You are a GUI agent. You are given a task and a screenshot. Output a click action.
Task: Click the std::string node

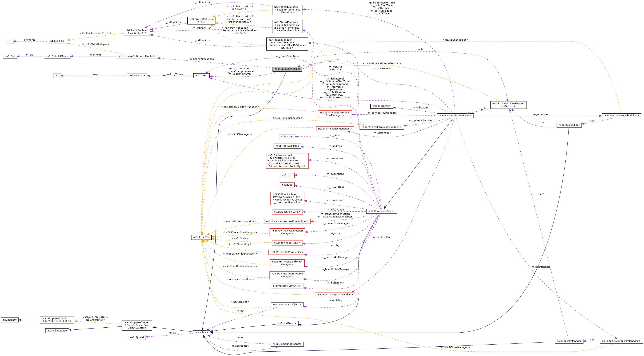click(287, 137)
